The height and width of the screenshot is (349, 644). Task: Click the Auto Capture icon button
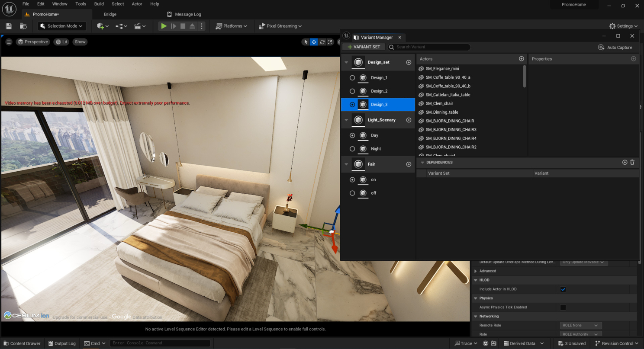pos(601,47)
